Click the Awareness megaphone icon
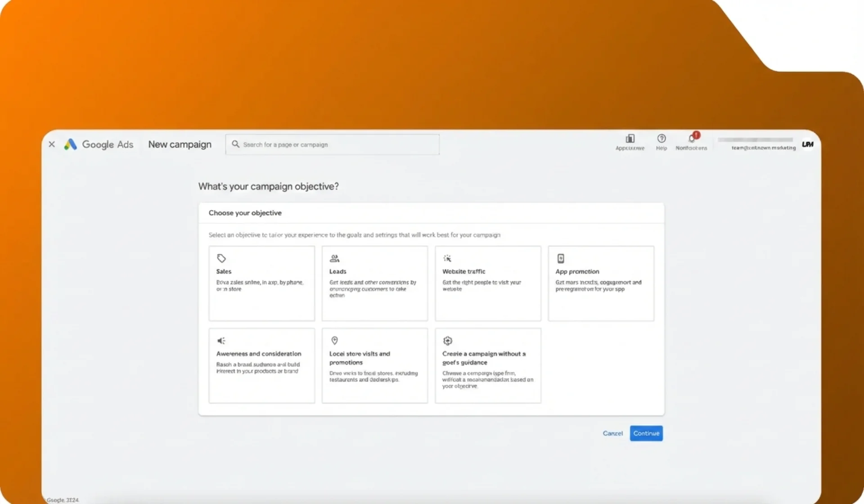This screenshot has height=504, width=864. click(x=221, y=341)
